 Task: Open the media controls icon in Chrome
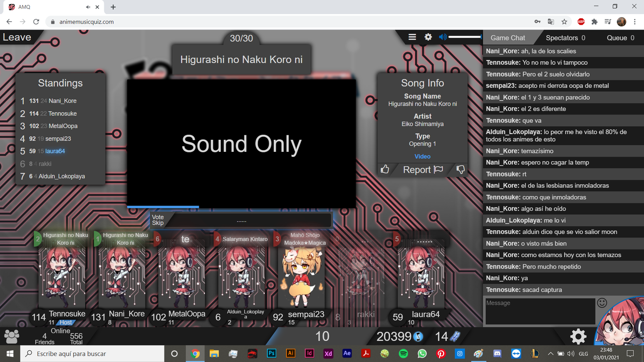pyautogui.click(x=608, y=22)
